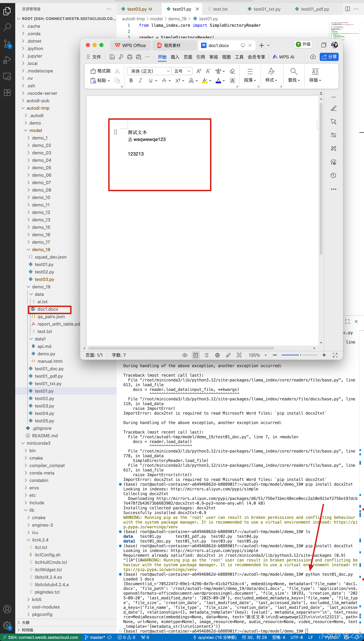This screenshot has height=641, width=364.
Task: Switch to the 视图 ribbon tab
Action: tap(226, 57)
